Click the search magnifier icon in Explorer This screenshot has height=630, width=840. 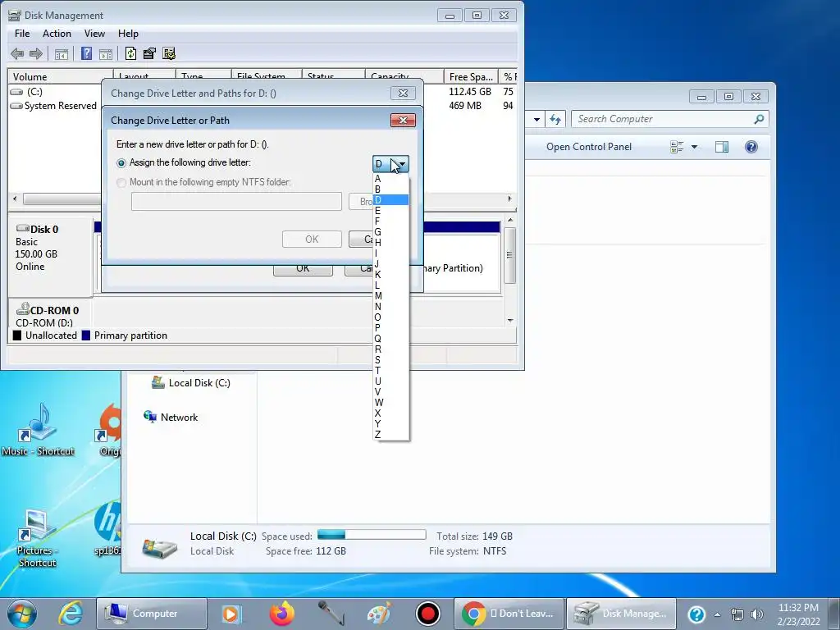(759, 119)
